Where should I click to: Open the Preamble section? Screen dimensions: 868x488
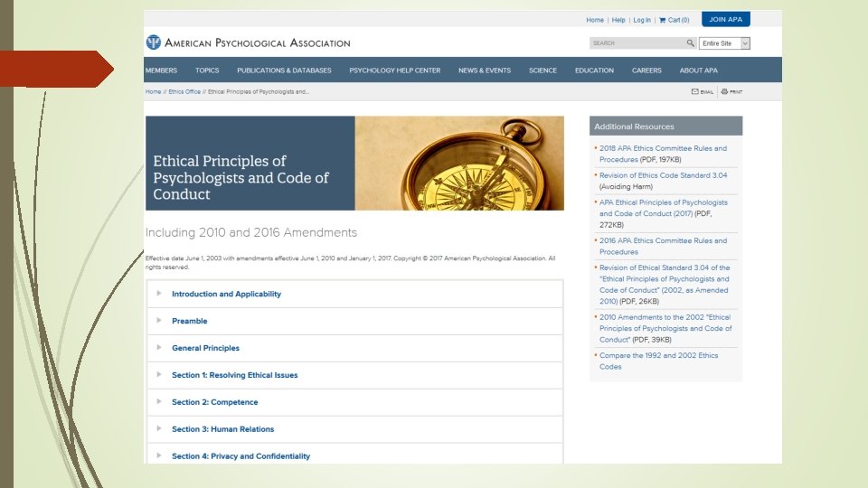189,321
